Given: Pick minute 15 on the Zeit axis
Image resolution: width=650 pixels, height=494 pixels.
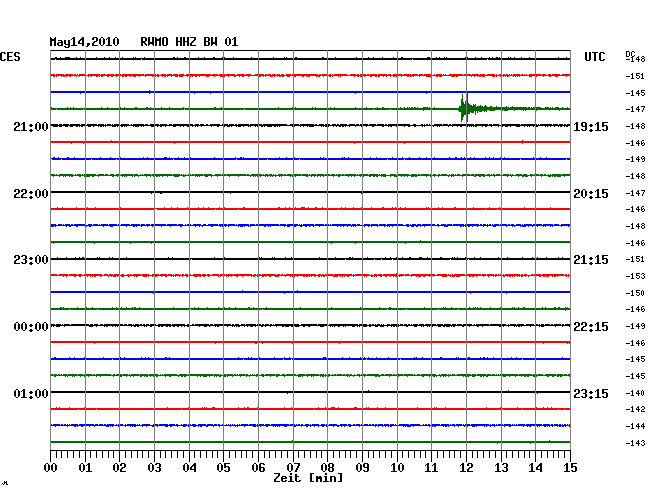Looking at the screenshot, I should pyautogui.click(x=570, y=467).
